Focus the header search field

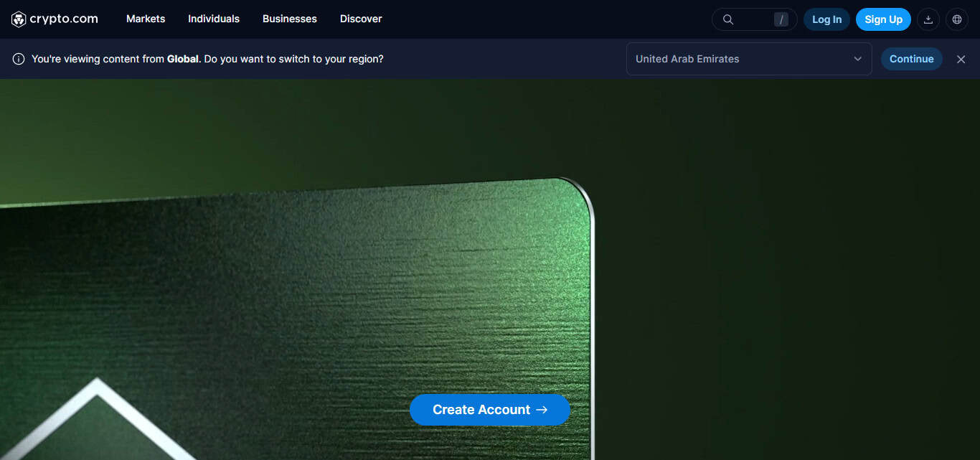(x=755, y=19)
